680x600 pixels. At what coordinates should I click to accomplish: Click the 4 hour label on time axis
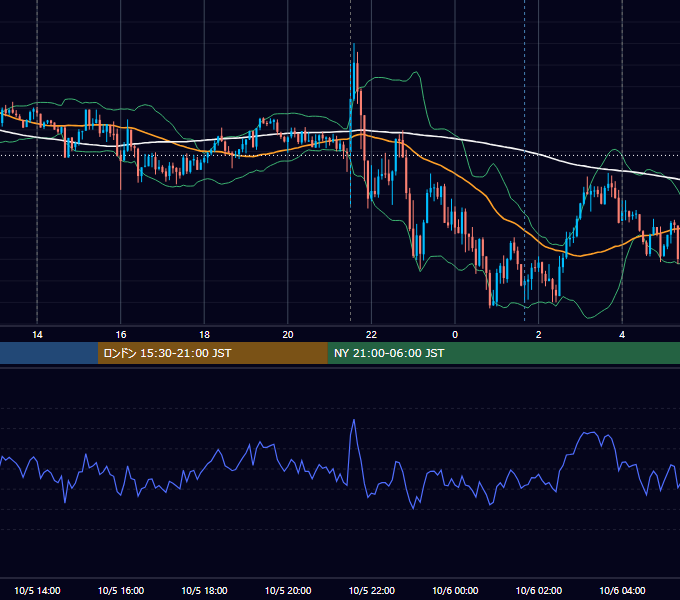tap(622, 335)
